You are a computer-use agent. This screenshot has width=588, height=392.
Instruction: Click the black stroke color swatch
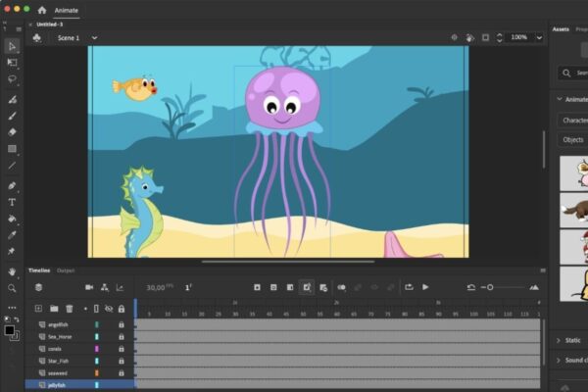point(9,330)
